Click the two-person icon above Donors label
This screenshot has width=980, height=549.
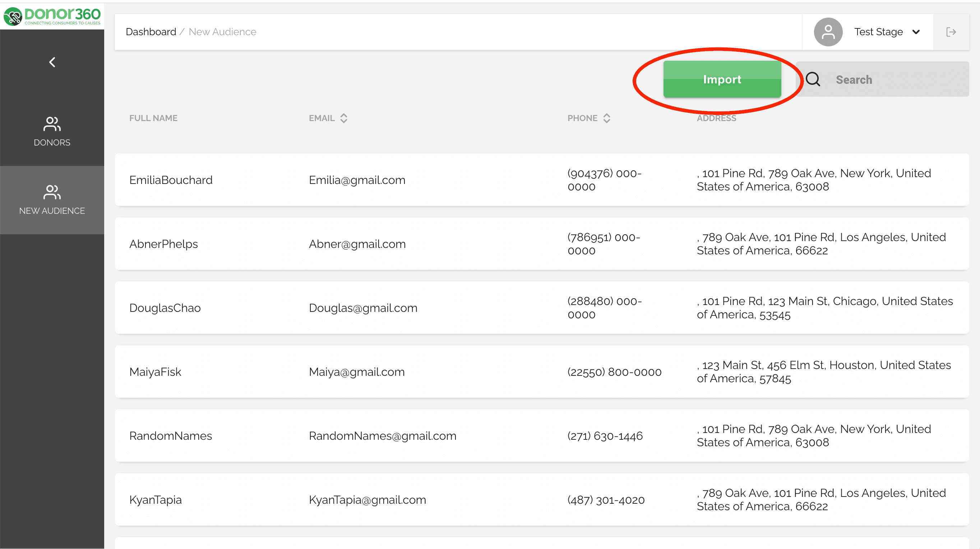[x=52, y=124]
